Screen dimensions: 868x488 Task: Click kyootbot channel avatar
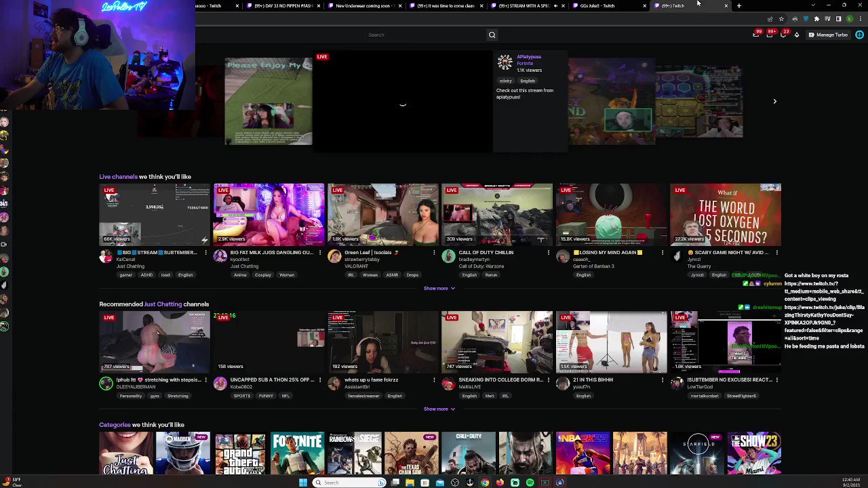tap(220, 256)
